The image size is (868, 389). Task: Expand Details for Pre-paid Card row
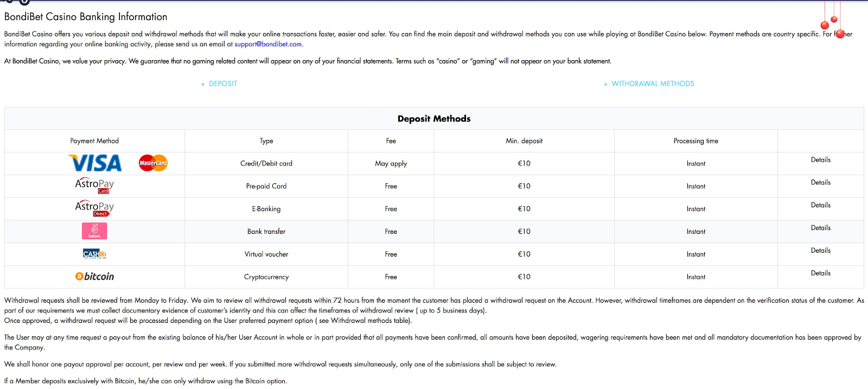pyautogui.click(x=820, y=183)
